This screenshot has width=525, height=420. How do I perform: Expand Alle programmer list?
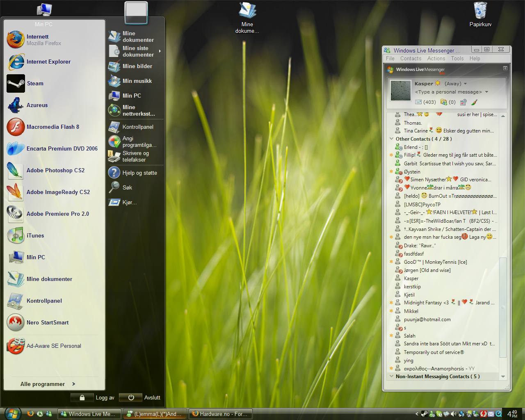tap(48, 384)
